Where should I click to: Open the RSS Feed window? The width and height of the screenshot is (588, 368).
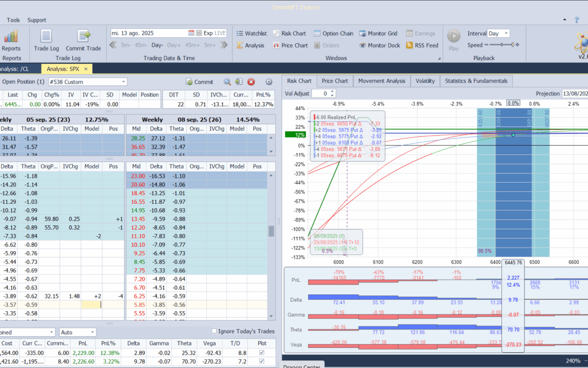pos(422,45)
